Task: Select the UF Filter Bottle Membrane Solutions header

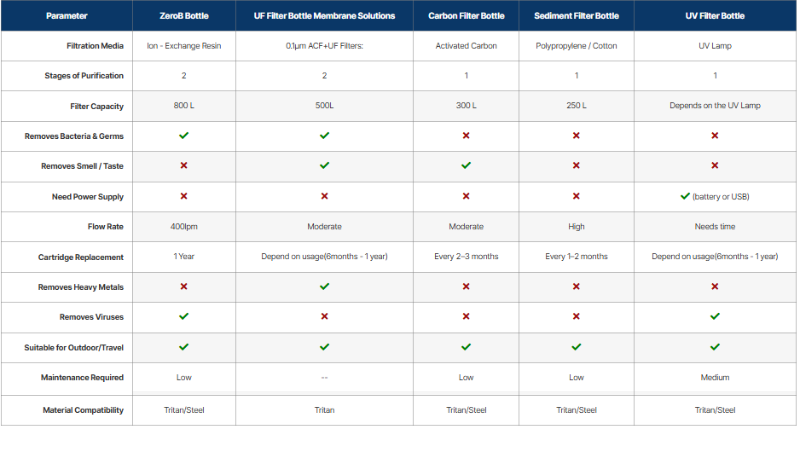Action: pyautogui.click(x=324, y=16)
